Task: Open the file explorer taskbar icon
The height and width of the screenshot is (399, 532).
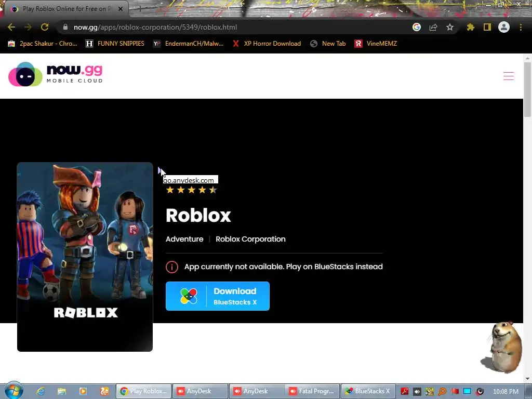Action: click(61, 391)
